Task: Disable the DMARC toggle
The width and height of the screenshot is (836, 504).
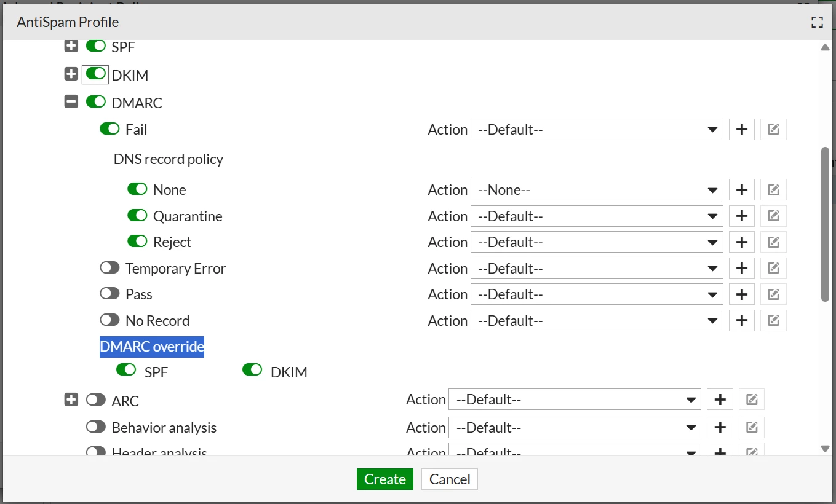Action: (96, 101)
